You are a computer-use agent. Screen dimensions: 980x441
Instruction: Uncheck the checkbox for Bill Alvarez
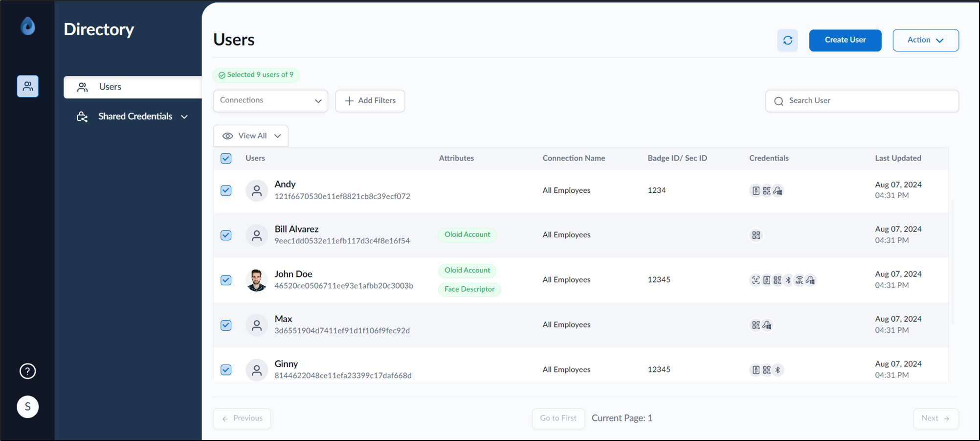click(x=226, y=235)
